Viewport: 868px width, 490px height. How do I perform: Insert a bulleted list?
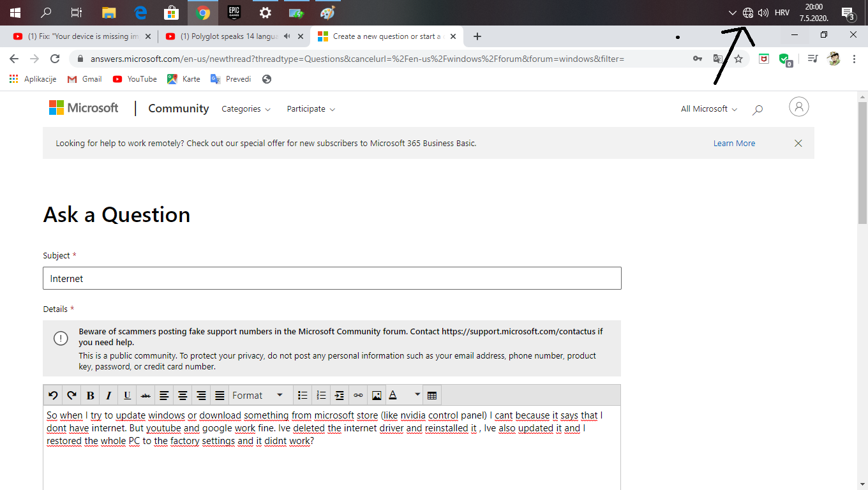(303, 396)
